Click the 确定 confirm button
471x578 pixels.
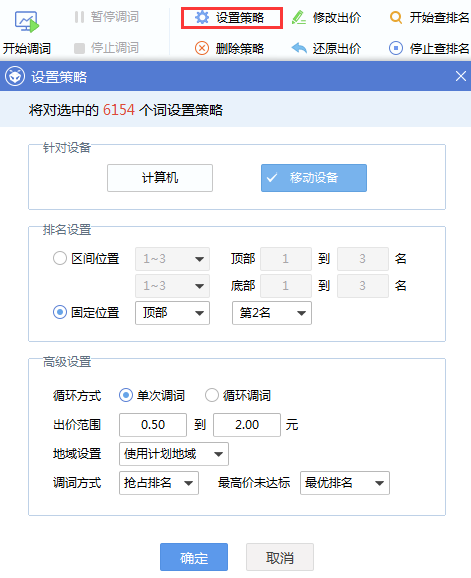coord(194,557)
